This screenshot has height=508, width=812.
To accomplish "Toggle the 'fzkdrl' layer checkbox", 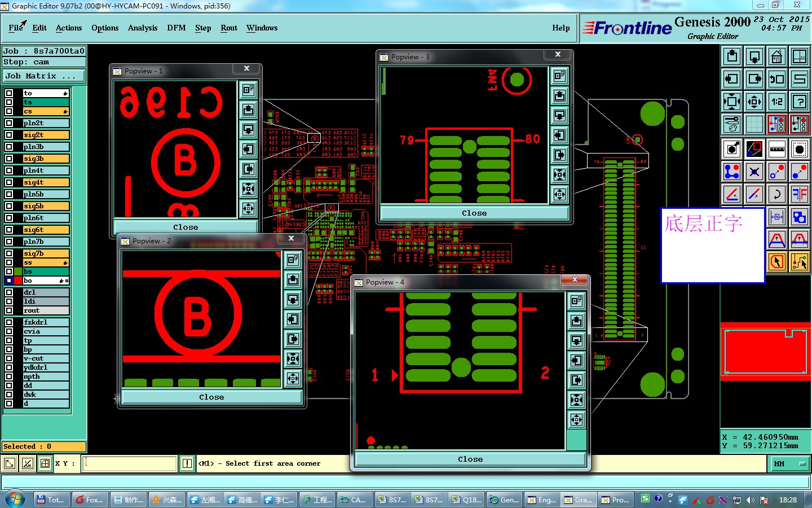I will coord(9,322).
